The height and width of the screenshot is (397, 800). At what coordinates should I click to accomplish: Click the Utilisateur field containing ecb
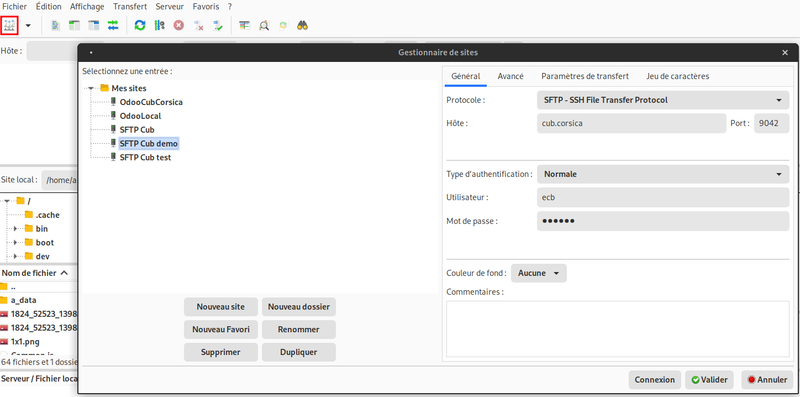pos(663,197)
